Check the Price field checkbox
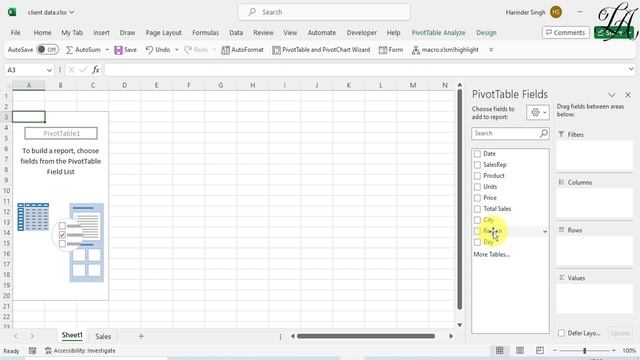Screen dimensions: 640x360 pyautogui.click(x=477, y=198)
